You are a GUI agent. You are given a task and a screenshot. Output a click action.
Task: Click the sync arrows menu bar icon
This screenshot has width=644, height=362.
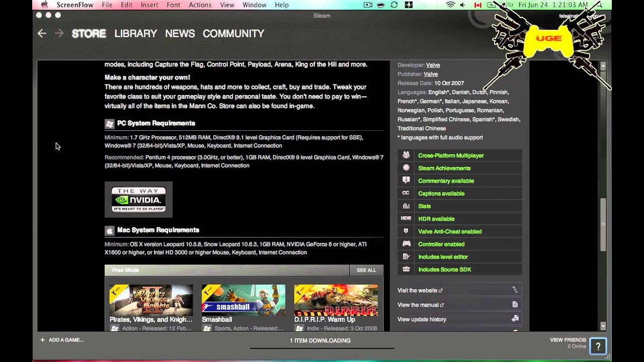(x=394, y=5)
